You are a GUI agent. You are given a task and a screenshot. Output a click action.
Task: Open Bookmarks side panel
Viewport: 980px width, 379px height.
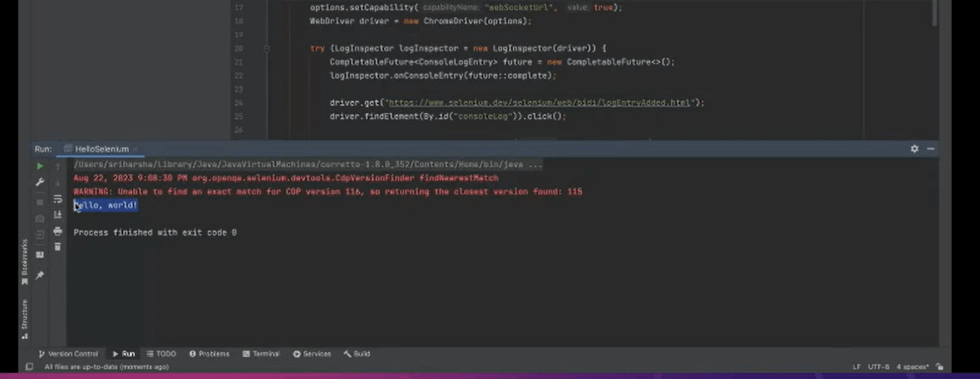(25, 262)
